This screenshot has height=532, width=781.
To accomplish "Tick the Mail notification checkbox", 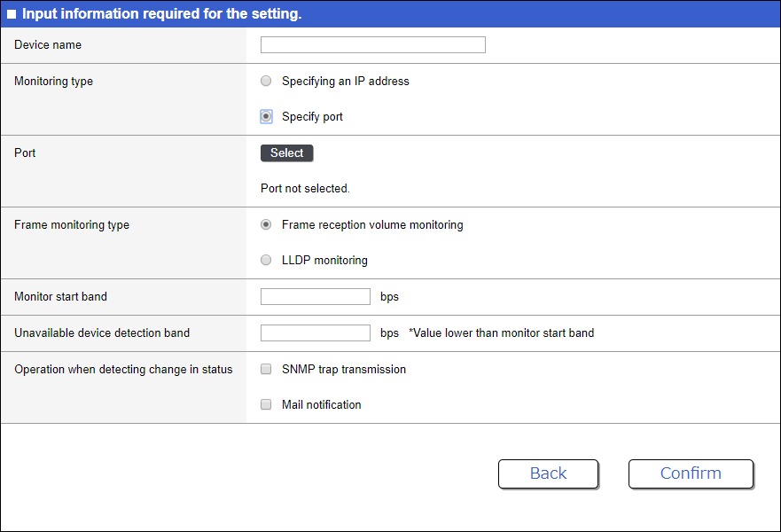I will click(x=266, y=405).
